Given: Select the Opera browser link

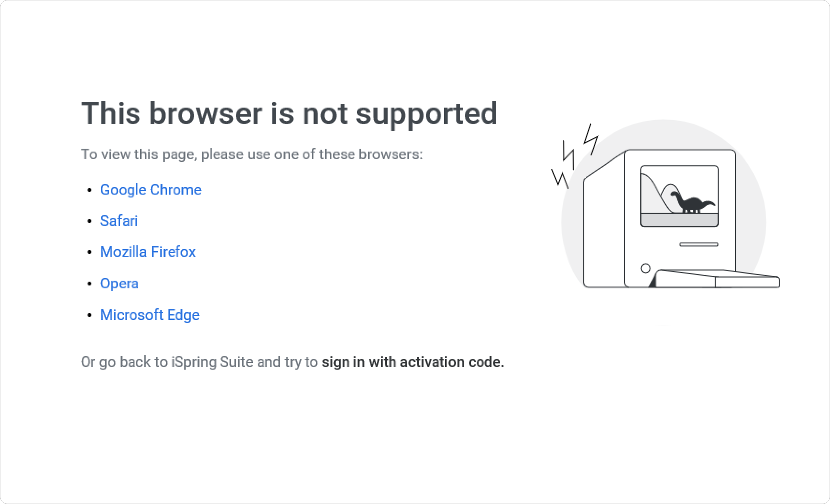Looking at the screenshot, I should point(119,283).
